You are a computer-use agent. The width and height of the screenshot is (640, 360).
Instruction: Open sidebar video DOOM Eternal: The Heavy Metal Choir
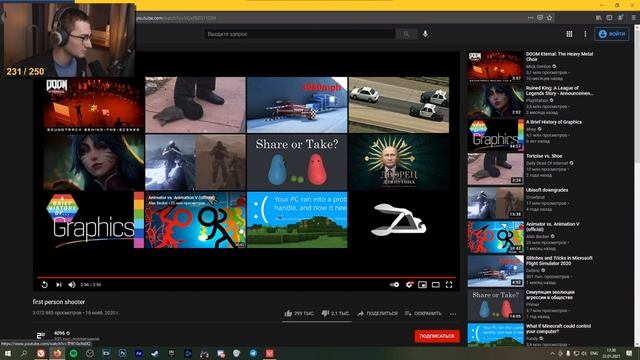point(559,56)
